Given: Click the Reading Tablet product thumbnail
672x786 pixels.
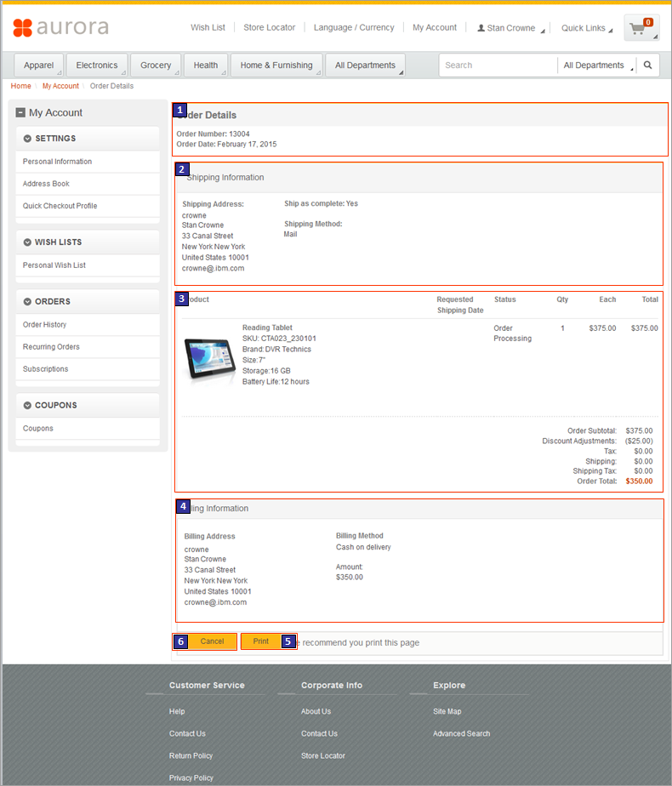Looking at the screenshot, I should point(210,358).
